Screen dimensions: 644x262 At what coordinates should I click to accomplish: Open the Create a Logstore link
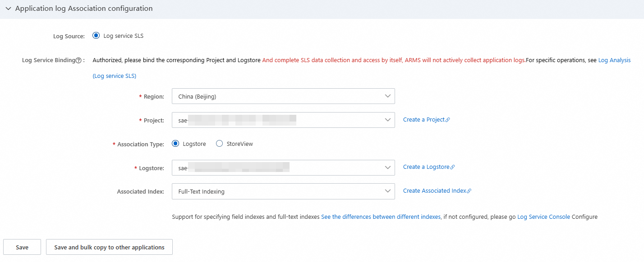click(x=426, y=167)
